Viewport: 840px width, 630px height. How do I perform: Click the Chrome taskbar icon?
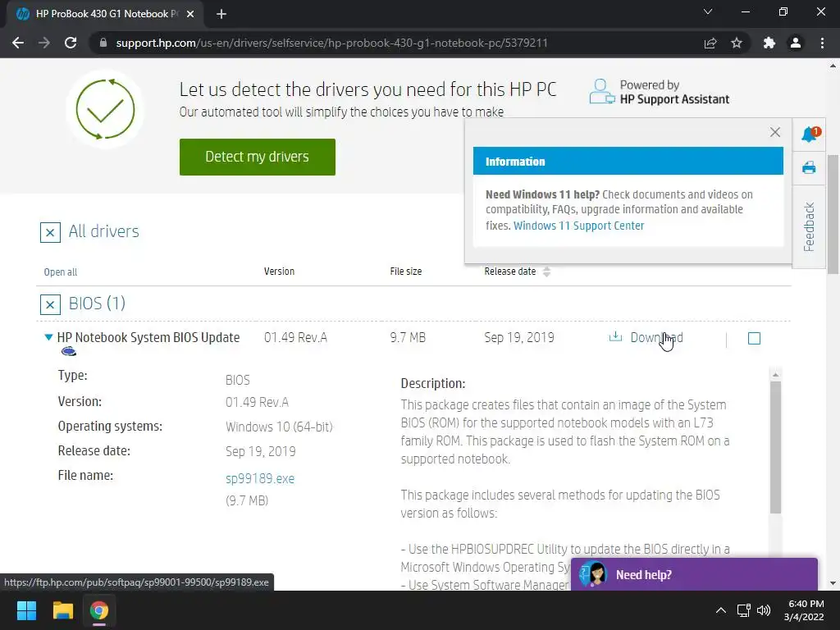point(99,610)
